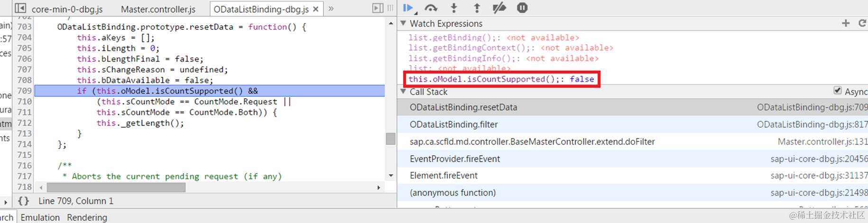868x223 pixels.
Task: Open the ODataListBinding-dbg.js:817 source link
Action: click(x=812, y=124)
